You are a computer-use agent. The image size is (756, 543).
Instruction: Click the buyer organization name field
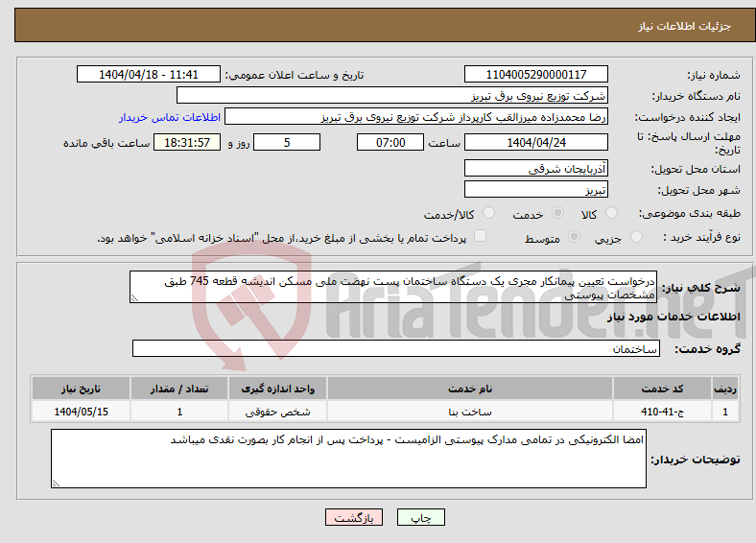tap(392, 96)
